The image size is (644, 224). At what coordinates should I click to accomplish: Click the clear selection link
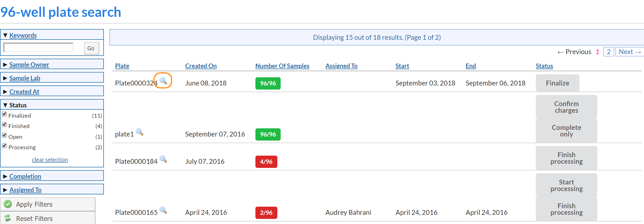tap(50, 160)
